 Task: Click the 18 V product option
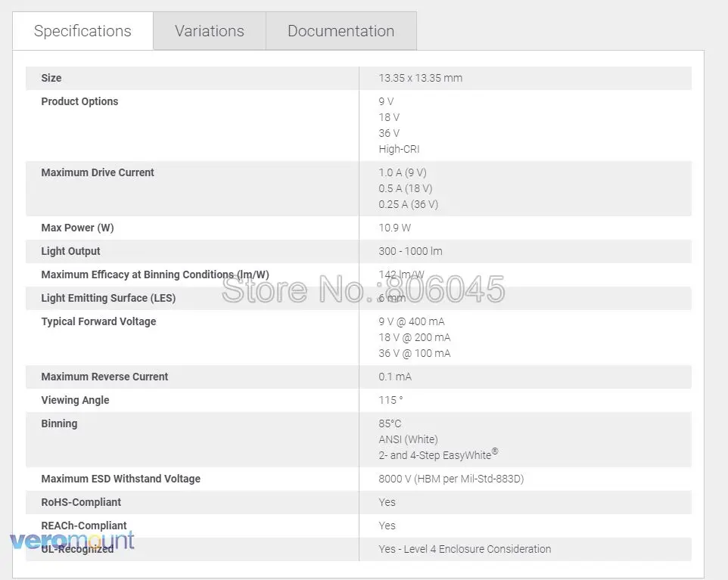pos(389,117)
